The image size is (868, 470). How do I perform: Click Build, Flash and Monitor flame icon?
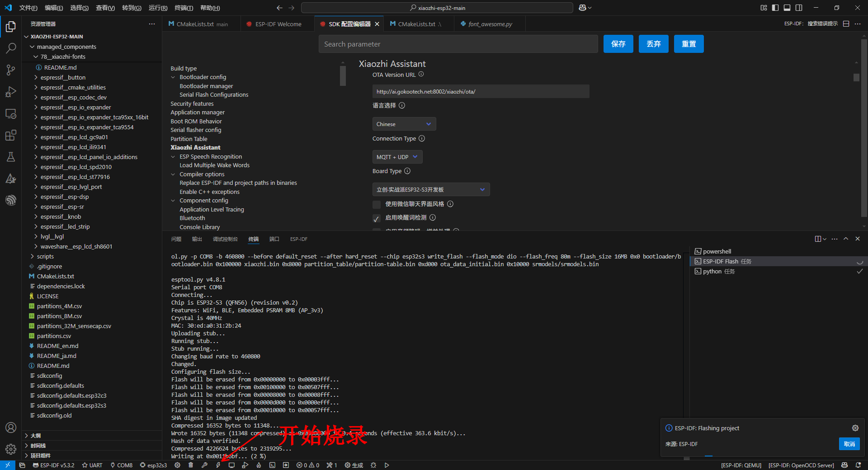259,465
